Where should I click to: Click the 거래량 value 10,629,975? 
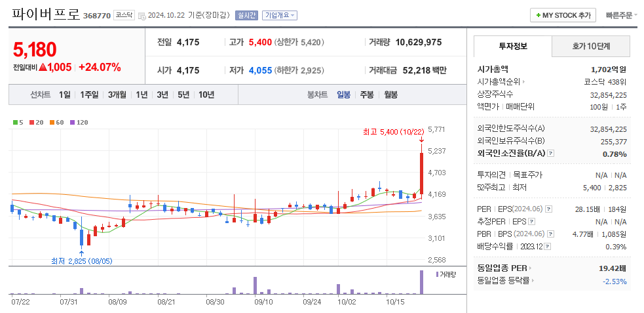419,42
